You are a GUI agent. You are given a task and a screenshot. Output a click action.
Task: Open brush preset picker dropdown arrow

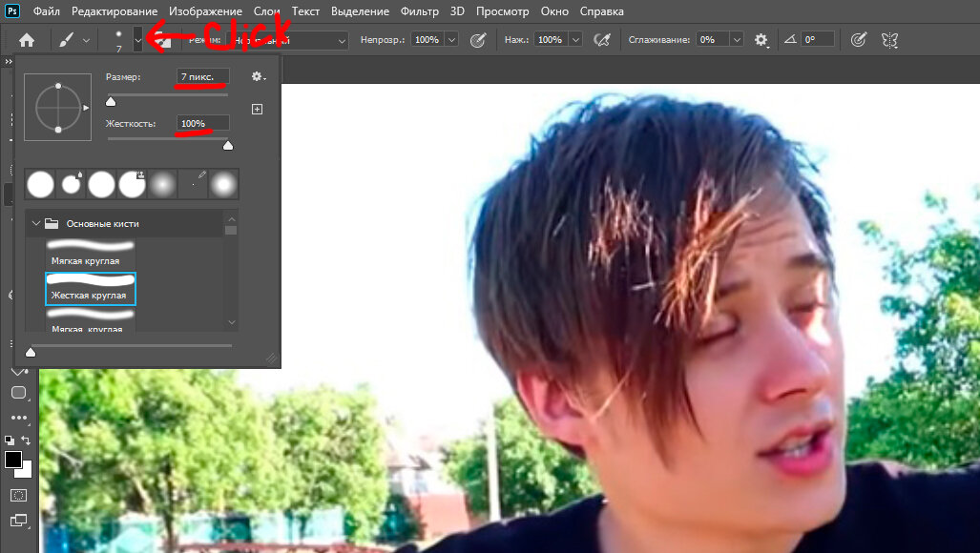pyautogui.click(x=137, y=40)
